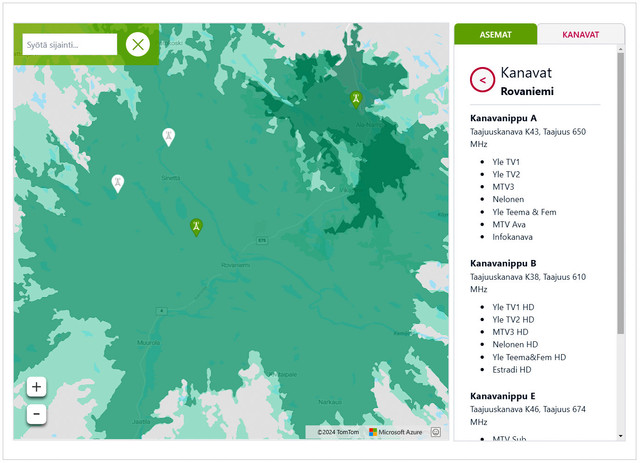Click the Nelonen HD entry

coord(515,344)
